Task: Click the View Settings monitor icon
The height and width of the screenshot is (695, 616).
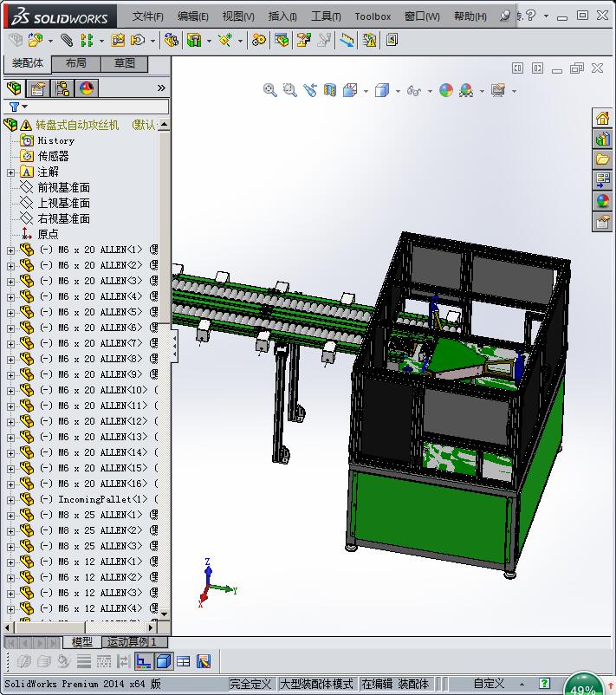Action: click(x=498, y=90)
